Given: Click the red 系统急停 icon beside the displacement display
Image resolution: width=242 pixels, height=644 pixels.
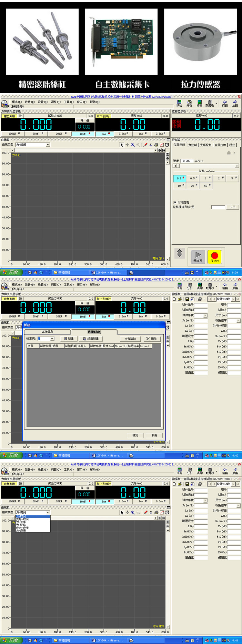Looking at the screenshot, I should (x=176, y=124).
